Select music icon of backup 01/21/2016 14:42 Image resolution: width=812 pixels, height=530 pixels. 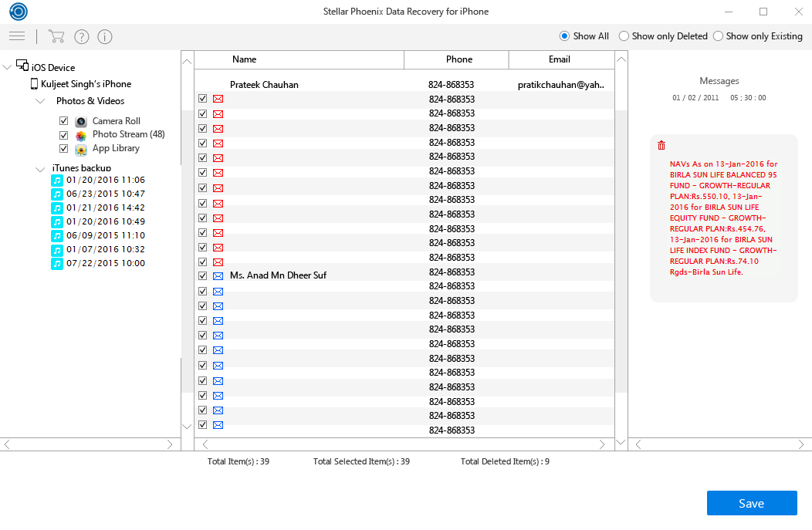(57, 208)
